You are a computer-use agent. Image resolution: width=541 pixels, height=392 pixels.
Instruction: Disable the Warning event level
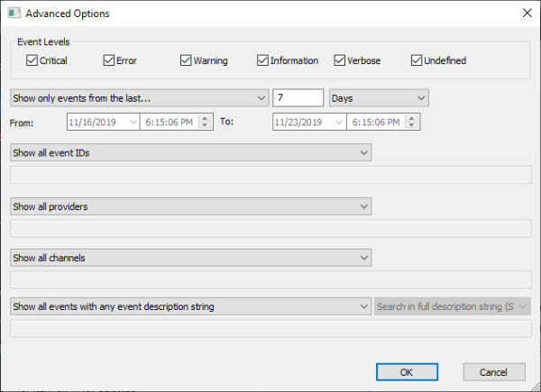186,61
